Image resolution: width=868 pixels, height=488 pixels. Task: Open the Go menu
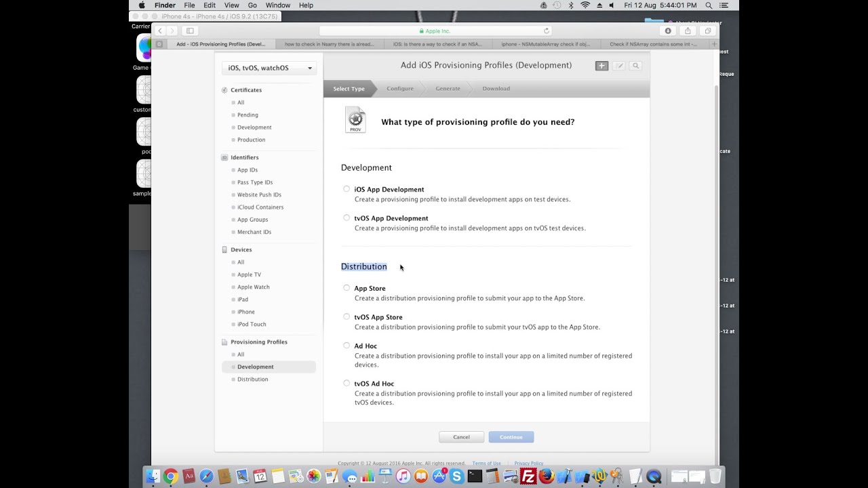click(252, 5)
